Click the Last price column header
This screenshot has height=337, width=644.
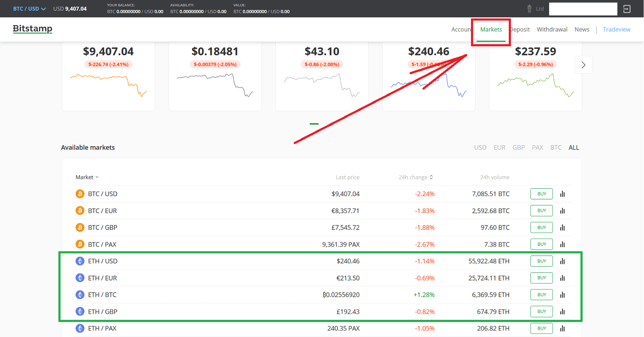348,177
